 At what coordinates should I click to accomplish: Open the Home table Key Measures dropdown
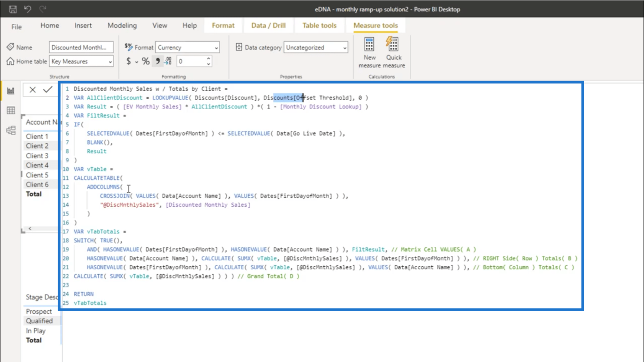pos(81,61)
